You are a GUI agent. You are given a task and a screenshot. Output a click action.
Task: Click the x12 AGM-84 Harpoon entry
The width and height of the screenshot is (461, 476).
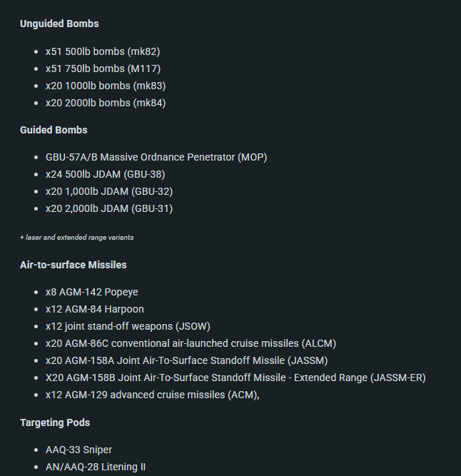point(95,309)
